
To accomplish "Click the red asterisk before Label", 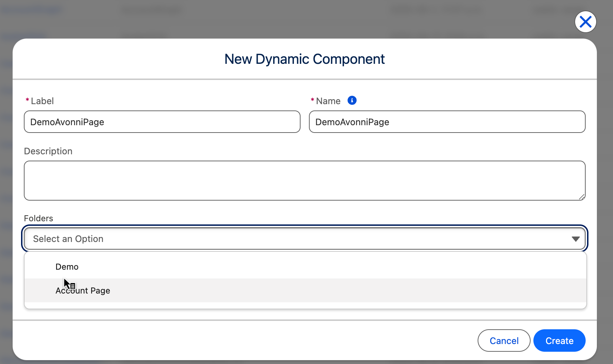I will tap(27, 101).
